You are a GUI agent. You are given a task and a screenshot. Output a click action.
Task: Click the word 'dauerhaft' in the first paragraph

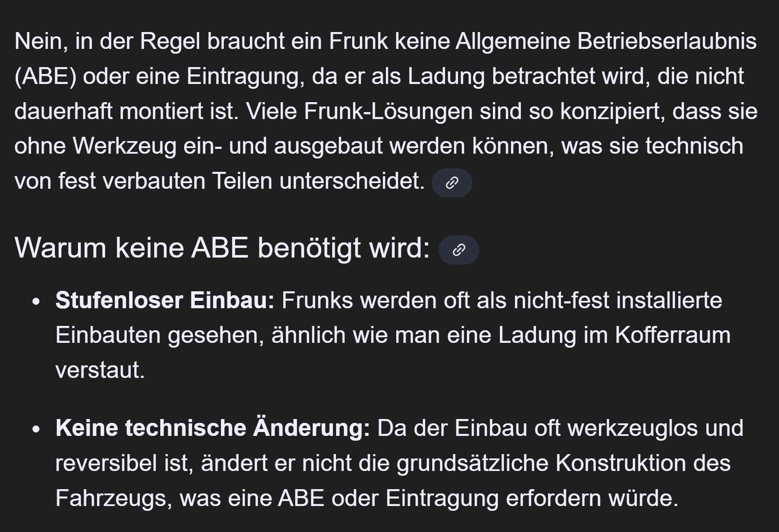(63, 111)
